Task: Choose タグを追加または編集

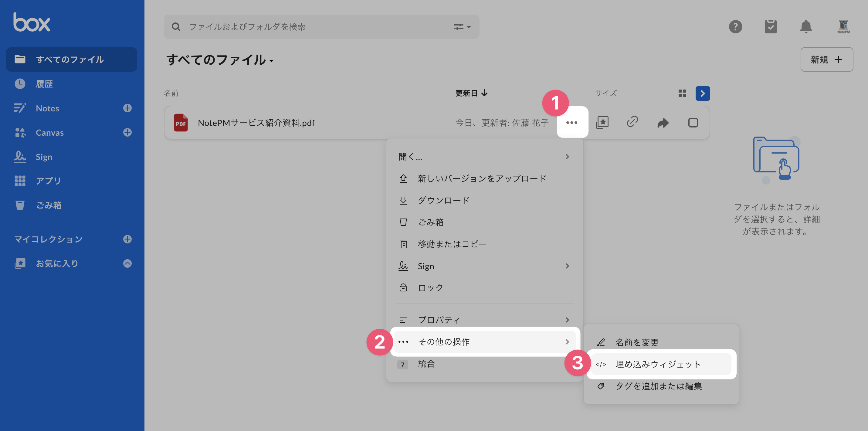Action: pos(661,386)
